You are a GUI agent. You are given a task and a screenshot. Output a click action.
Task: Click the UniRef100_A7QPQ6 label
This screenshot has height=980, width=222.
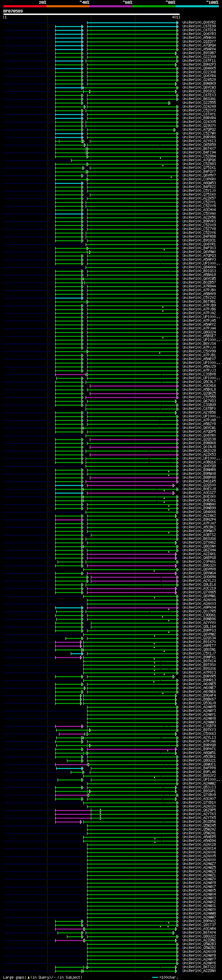[x=199, y=160]
